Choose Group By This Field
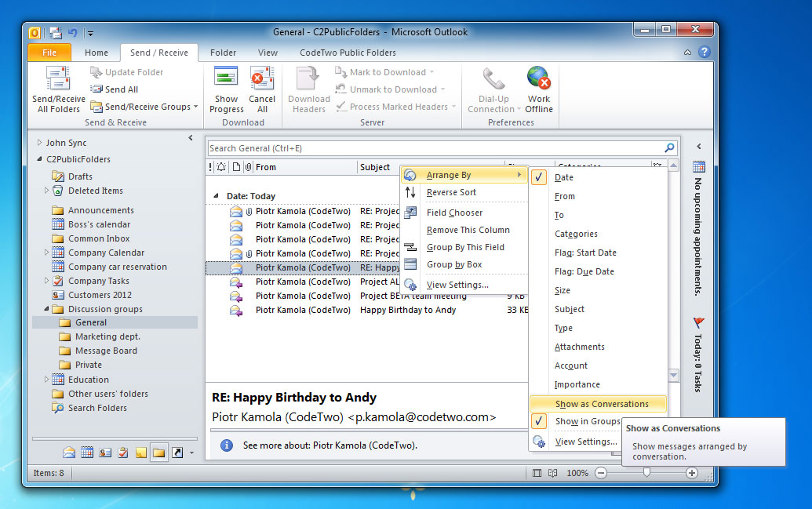The image size is (812, 509). [465, 247]
